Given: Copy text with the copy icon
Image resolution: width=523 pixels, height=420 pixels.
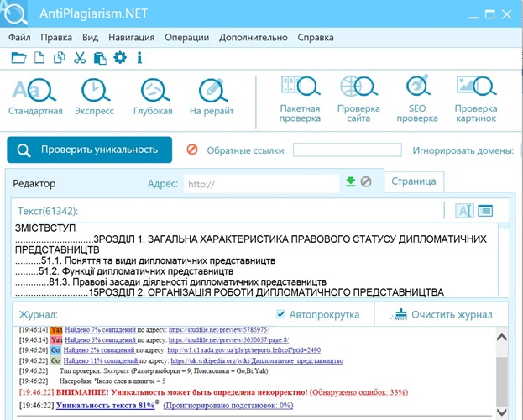Looking at the screenshot, I should coord(60,58).
